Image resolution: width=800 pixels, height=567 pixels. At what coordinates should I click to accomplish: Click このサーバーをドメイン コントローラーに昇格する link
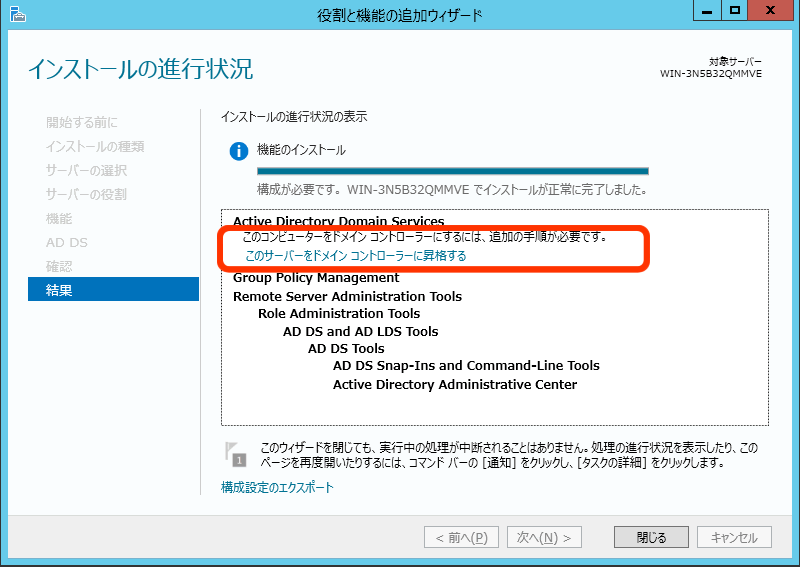point(356,256)
